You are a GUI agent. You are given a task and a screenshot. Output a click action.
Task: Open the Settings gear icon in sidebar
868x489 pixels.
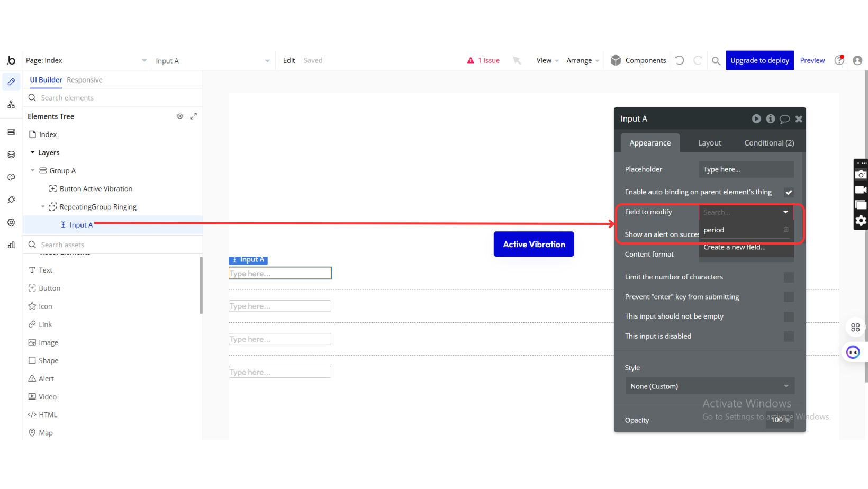11,222
